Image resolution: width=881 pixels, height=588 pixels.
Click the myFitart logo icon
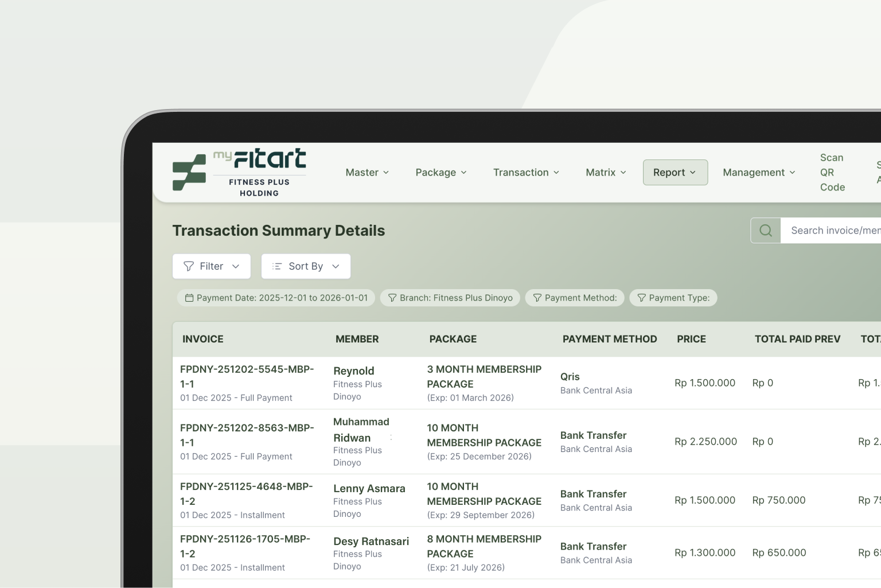(189, 172)
